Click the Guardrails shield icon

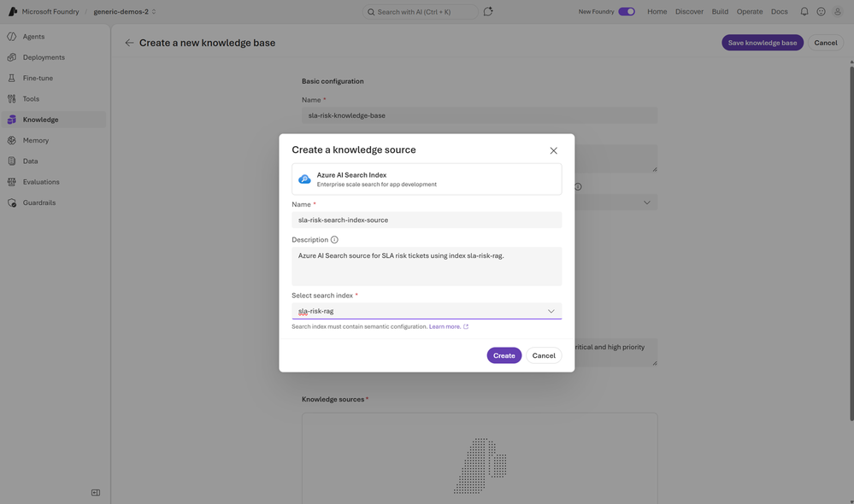(11, 202)
